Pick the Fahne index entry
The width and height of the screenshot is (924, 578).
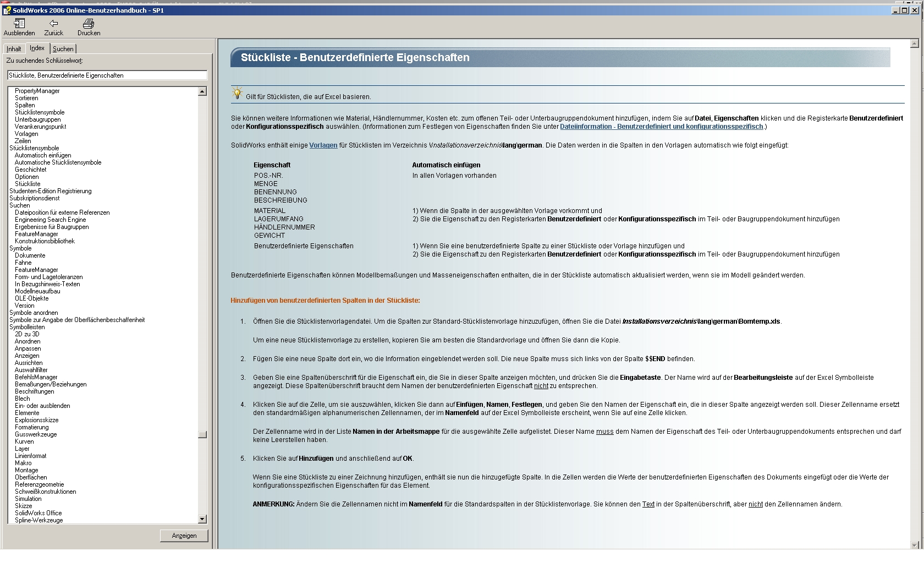click(x=23, y=263)
